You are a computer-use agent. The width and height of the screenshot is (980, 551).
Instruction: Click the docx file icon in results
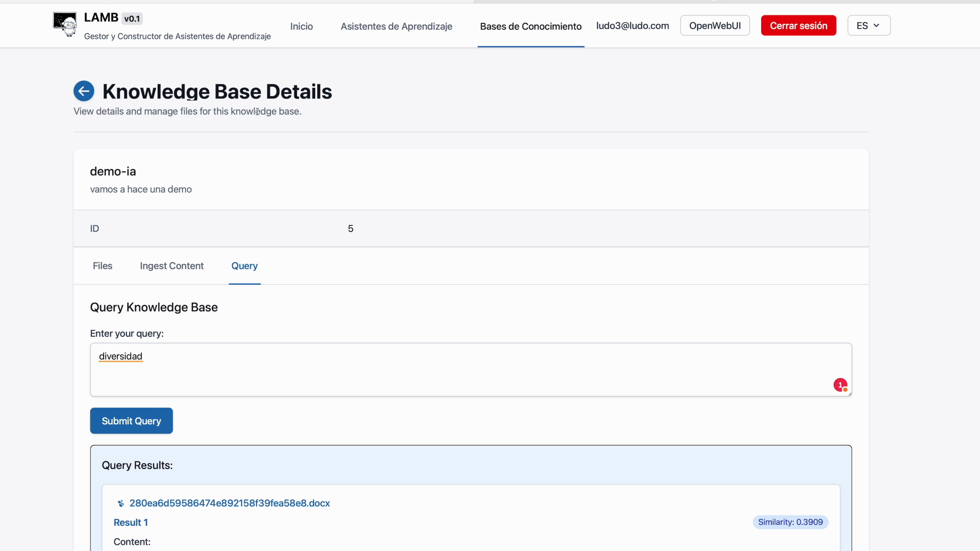coord(121,503)
